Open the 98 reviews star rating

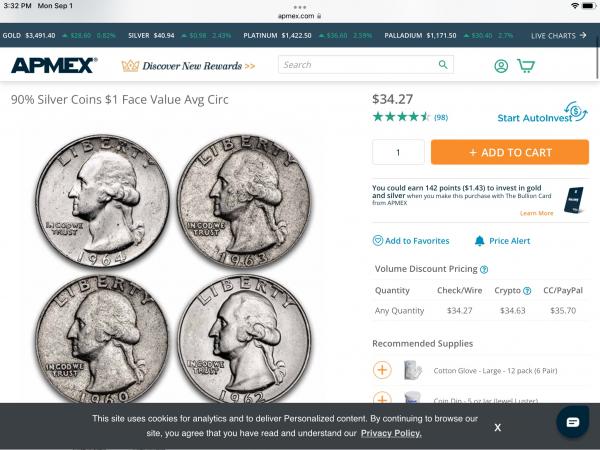pos(410,117)
